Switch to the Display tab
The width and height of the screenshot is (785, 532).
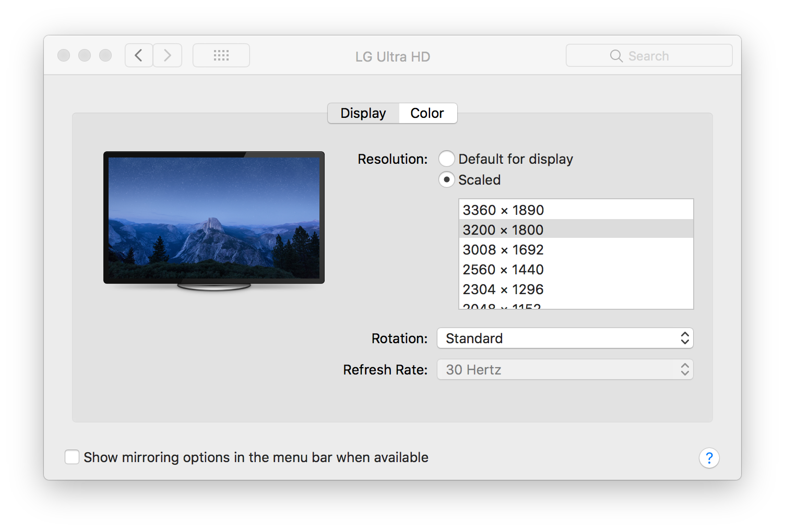tap(363, 113)
